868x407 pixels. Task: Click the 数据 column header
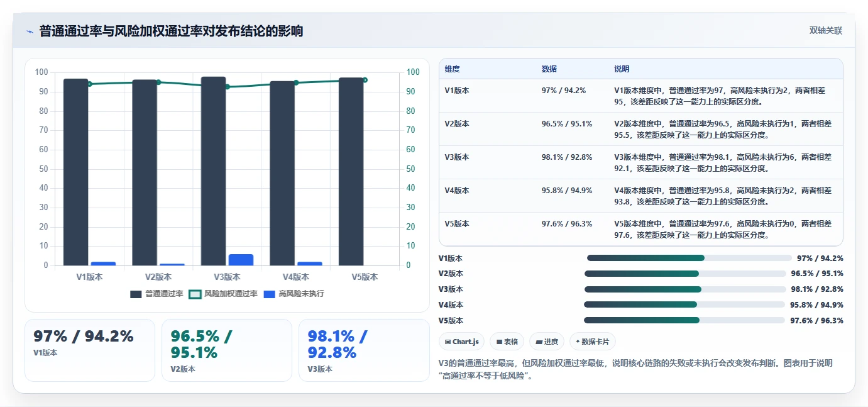(x=549, y=69)
